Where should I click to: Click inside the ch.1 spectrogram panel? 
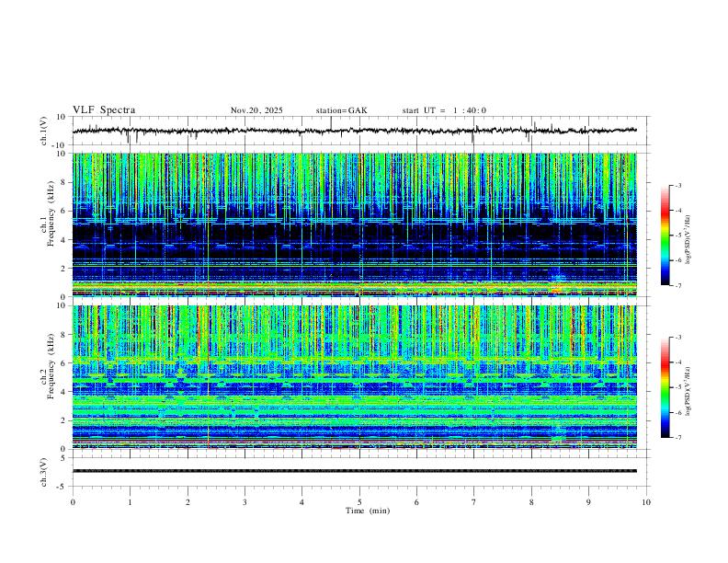click(x=354, y=224)
